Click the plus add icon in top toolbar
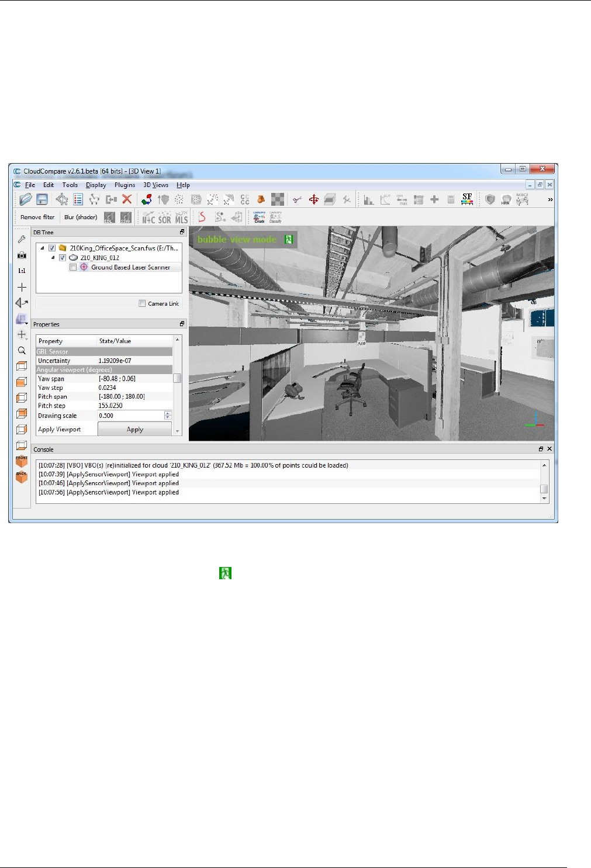The width and height of the screenshot is (591, 868). (434, 199)
